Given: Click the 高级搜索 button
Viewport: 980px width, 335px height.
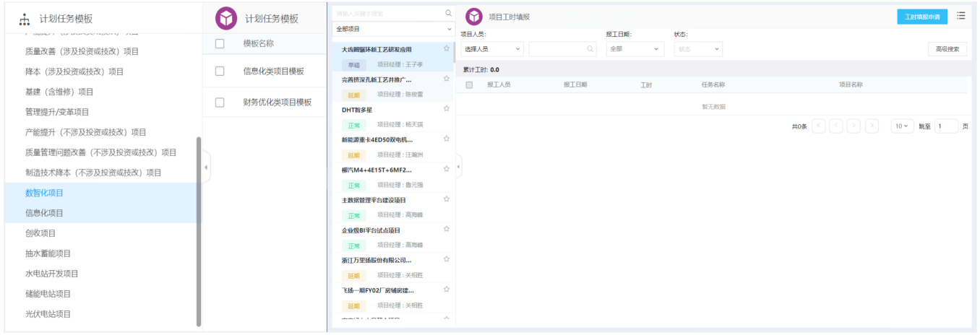Looking at the screenshot, I should click(x=947, y=49).
